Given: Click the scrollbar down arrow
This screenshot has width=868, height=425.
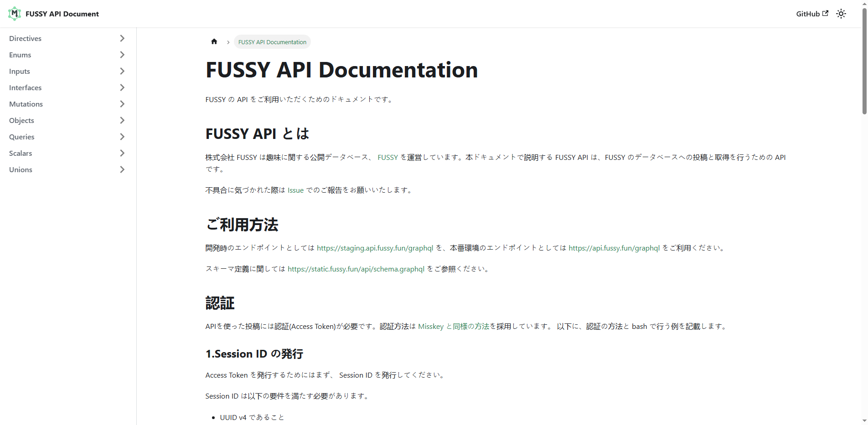Looking at the screenshot, I should point(864,420).
